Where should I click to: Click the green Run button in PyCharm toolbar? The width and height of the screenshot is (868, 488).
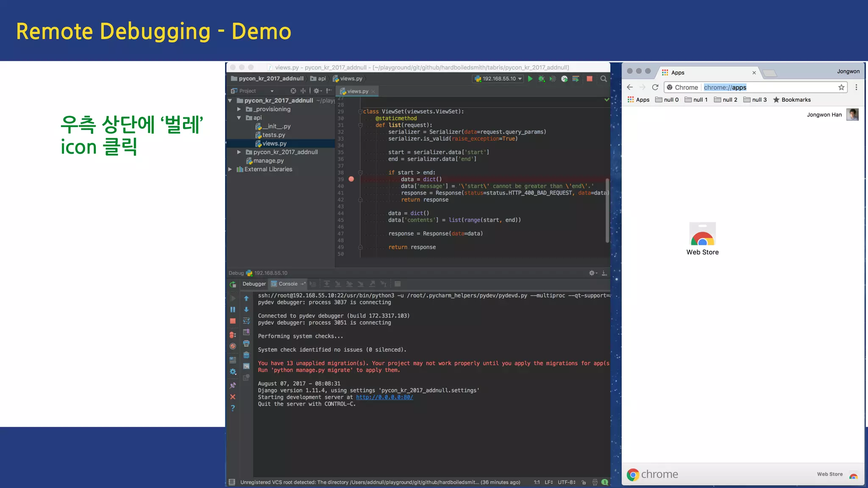coord(530,79)
